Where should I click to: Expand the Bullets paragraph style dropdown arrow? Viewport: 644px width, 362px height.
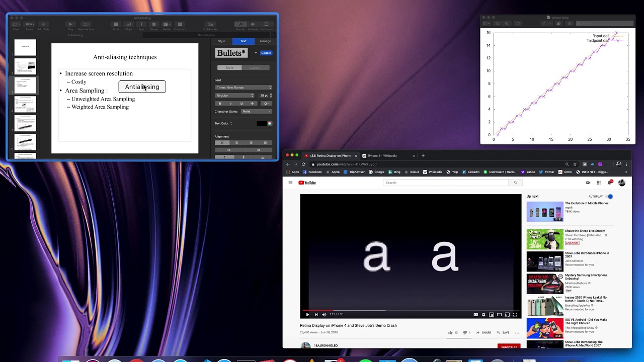[256, 53]
